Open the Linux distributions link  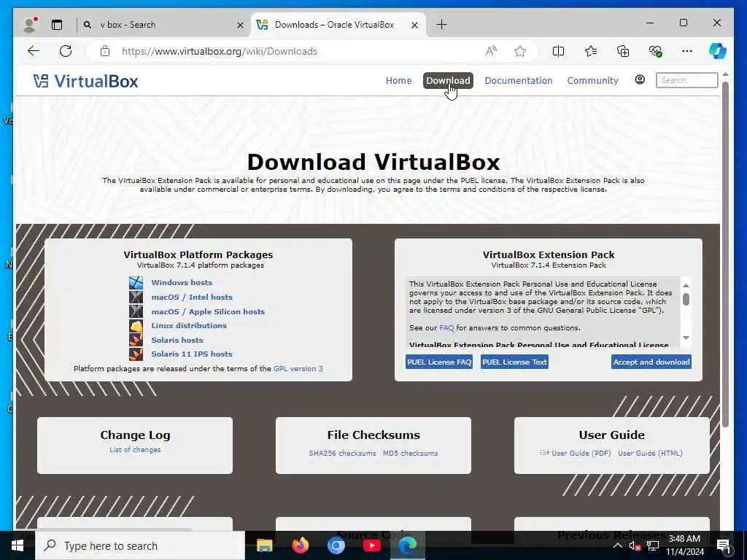click(189, 326)
